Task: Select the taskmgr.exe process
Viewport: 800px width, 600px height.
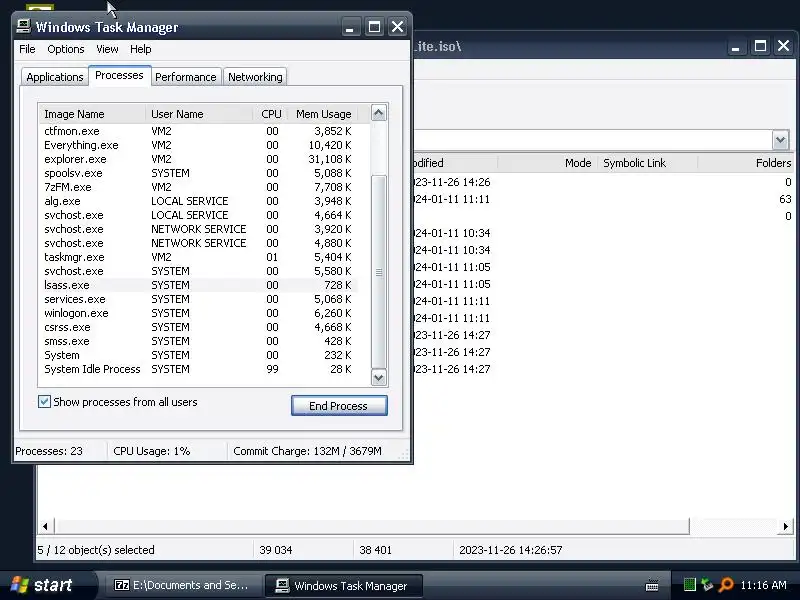Action: click(x=198, y=257)
